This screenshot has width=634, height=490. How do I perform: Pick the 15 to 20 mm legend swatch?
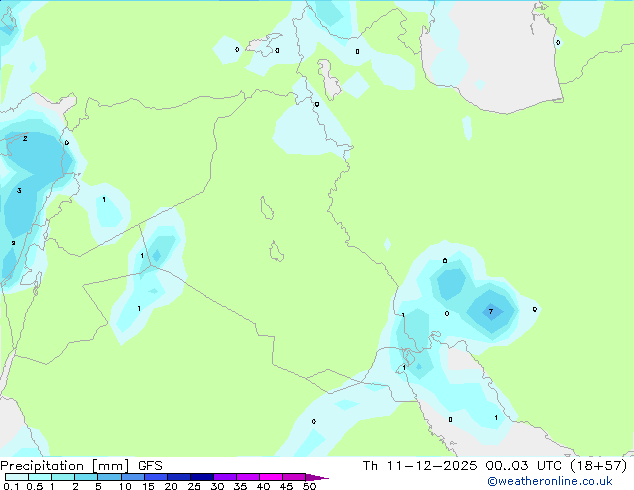tap(155, 477)
